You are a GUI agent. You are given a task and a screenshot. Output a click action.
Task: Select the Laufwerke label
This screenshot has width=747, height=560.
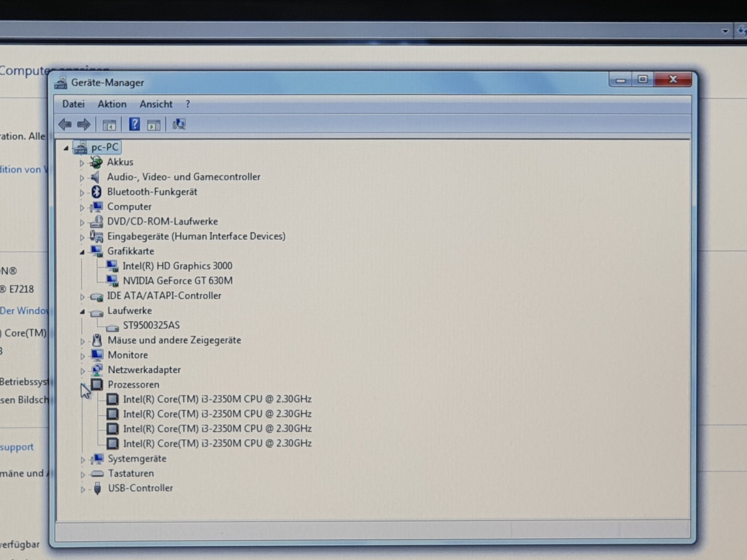pyautogui.click(x=129, y=310)
